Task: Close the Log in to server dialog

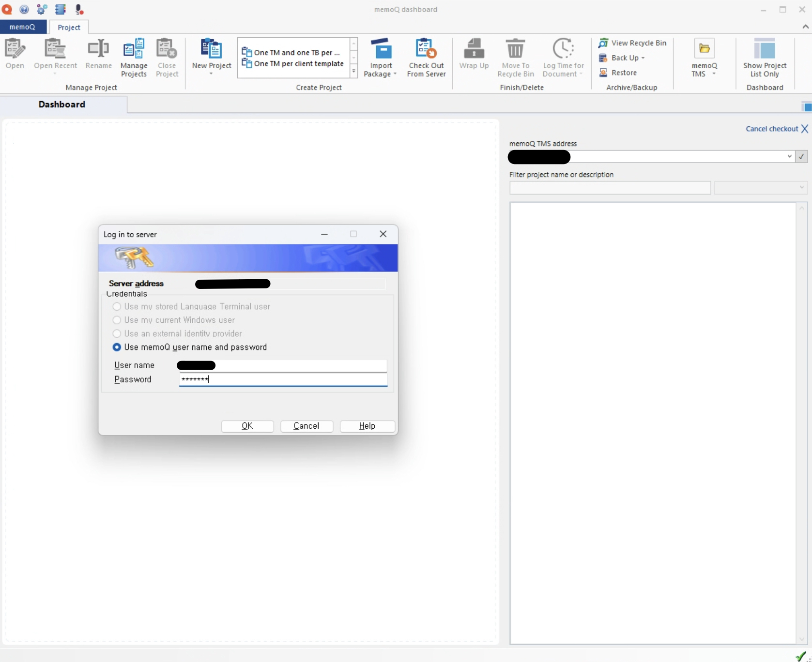Action: (383, 234)
